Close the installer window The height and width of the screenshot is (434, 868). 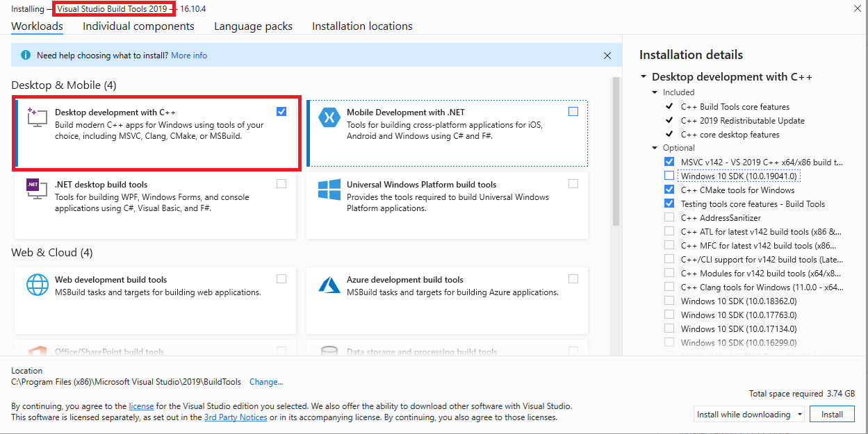coord(857,8)
